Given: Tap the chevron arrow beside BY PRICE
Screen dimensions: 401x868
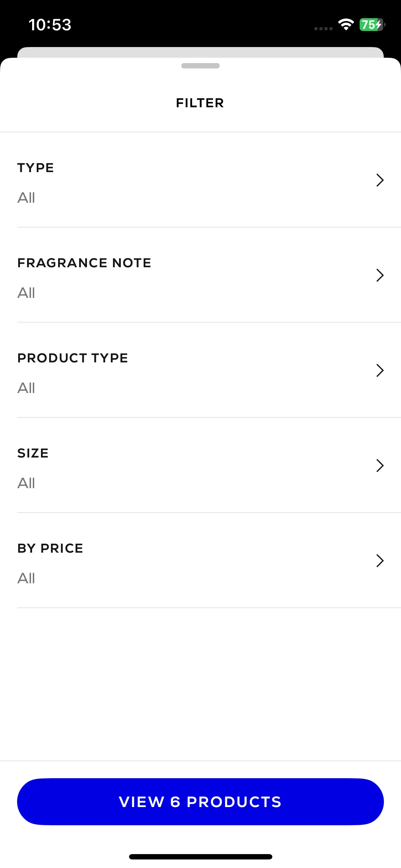Looking at the screenshot, I should pyautogui.click(x=380, y=560).
